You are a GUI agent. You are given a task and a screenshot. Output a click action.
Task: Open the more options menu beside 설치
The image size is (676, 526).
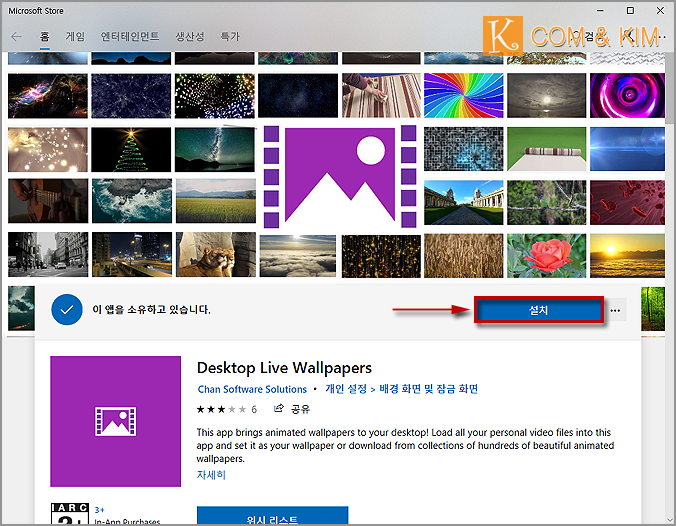[615, 310]
